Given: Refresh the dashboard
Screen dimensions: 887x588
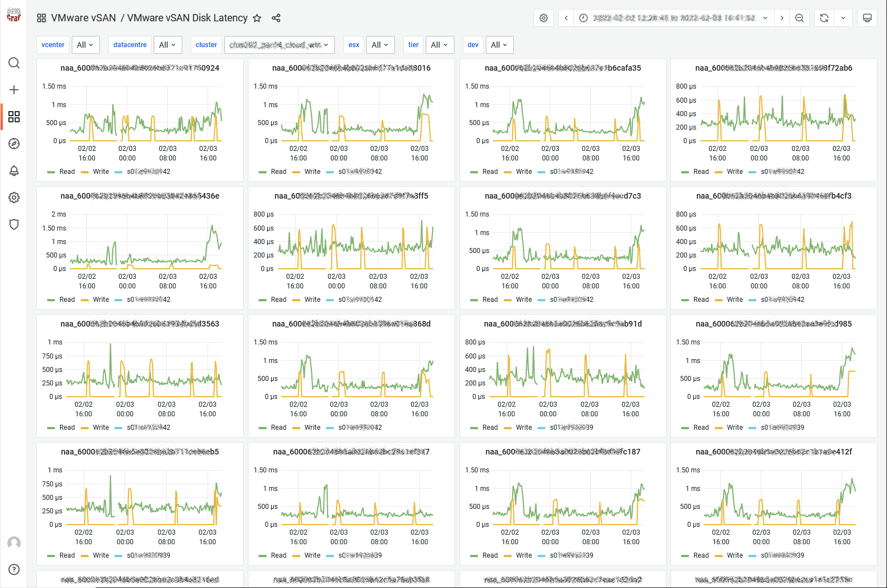Looking at the screenshot, I should tap(824, 18).
